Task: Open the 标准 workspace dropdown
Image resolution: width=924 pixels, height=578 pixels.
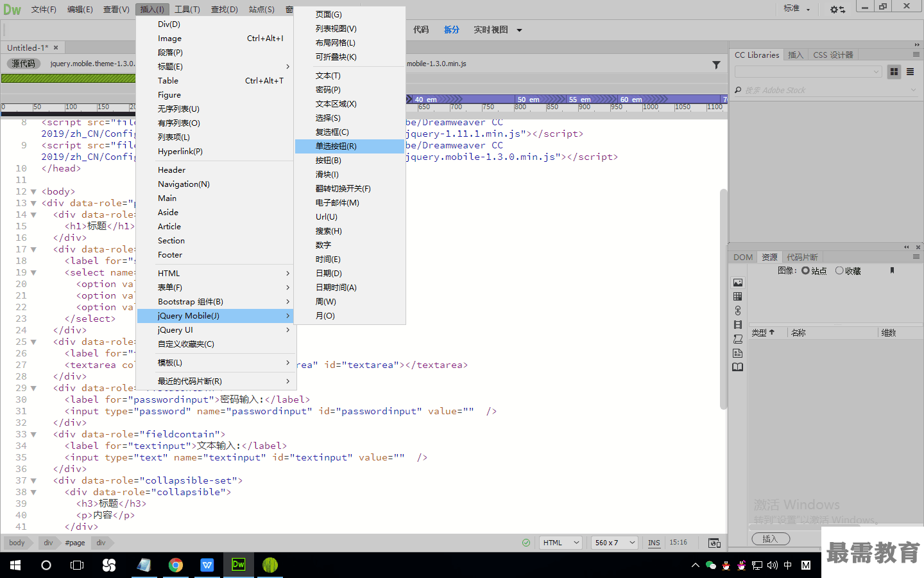Action: [796, 9]
